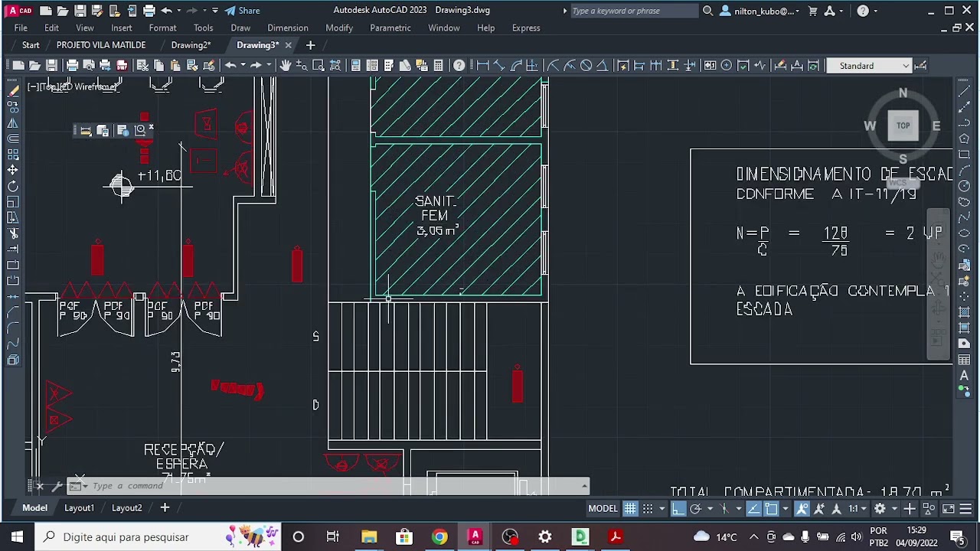The image size is (980, 551).
Task: Open Adobe Acrobat from the taskbar
Action: (615, 536)
